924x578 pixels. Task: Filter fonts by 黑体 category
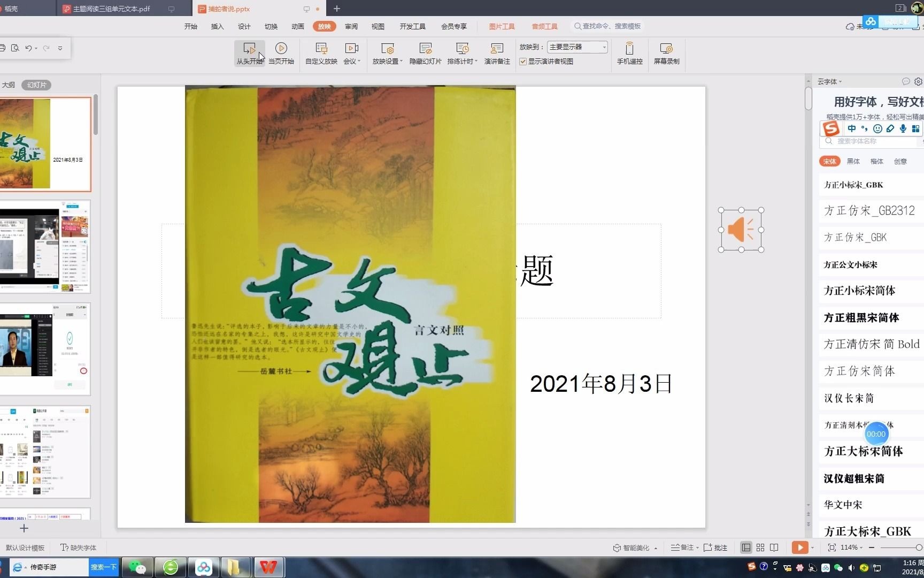[853, 161]
